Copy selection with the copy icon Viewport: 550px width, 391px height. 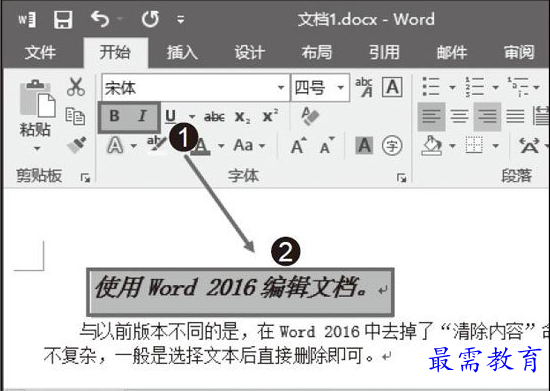[x=75, y=116]
